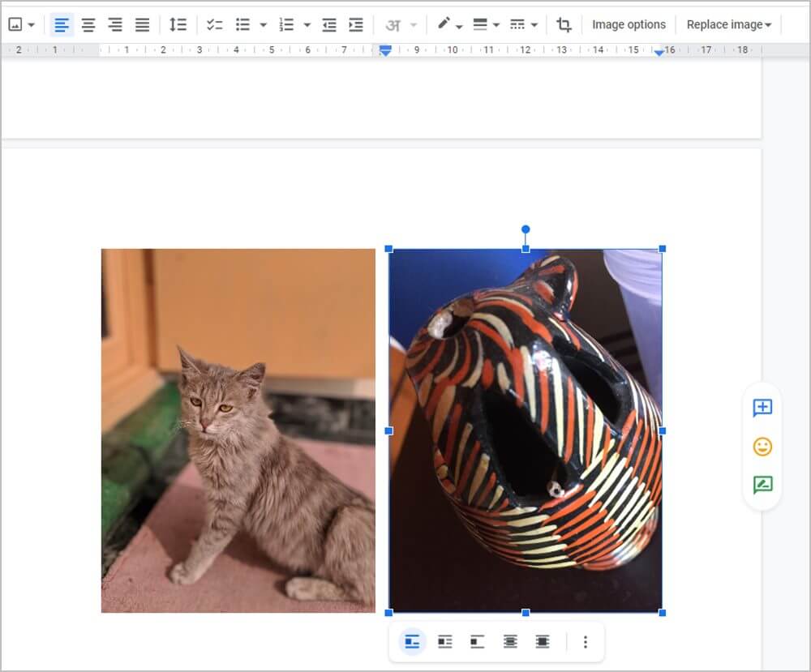
Task: Click the crop image icon
Action: [x=564, y=25]
